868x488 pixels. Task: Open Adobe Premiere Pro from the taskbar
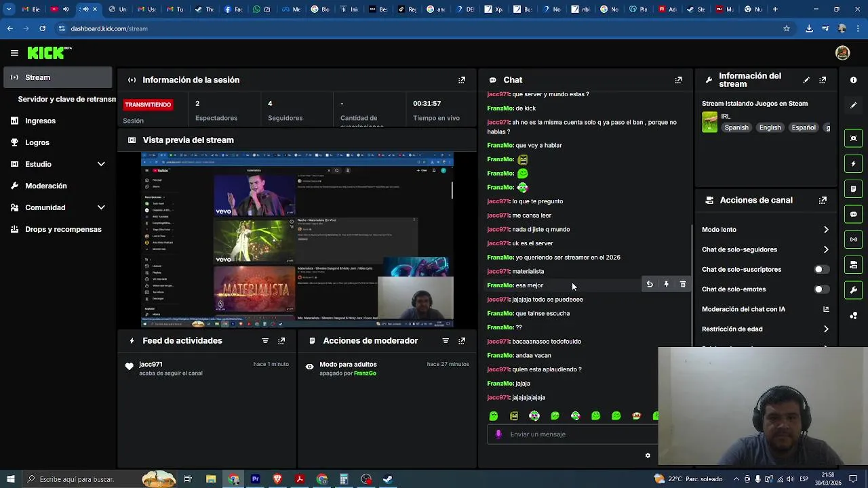click(256, 479)
